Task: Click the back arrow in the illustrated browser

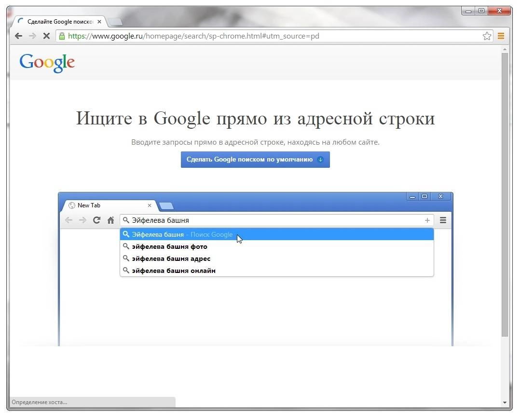Action: coord(69,220)
